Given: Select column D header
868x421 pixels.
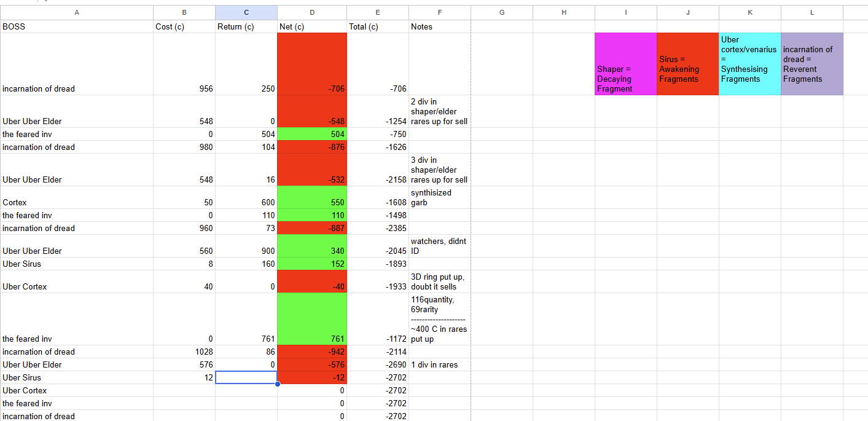Looking at the screenshot, I should tap(312, 12).
